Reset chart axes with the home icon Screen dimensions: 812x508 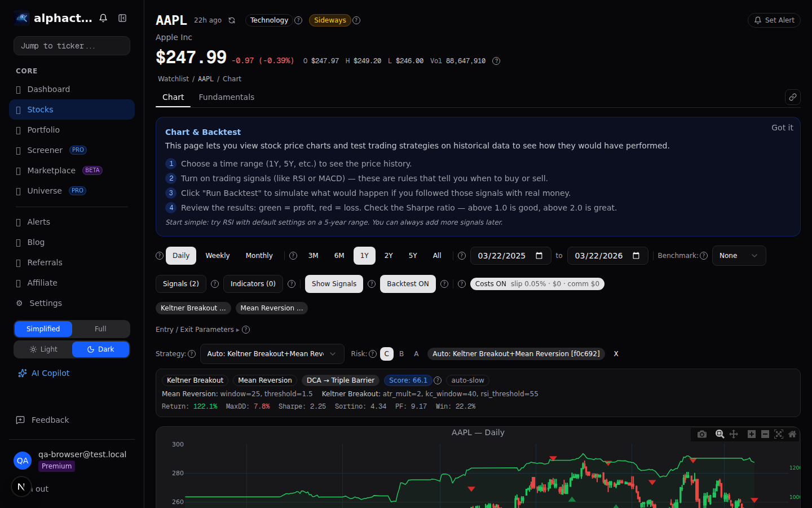[792, 434]
